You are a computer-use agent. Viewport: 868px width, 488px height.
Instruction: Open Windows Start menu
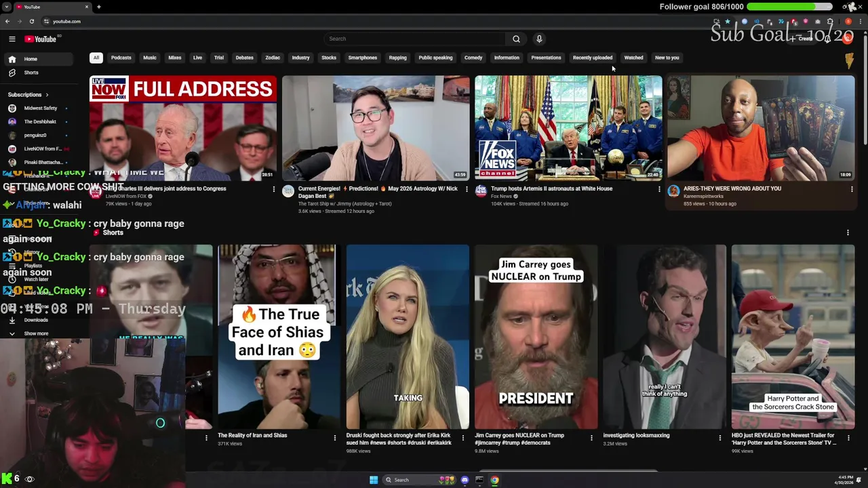click(374, 480)
